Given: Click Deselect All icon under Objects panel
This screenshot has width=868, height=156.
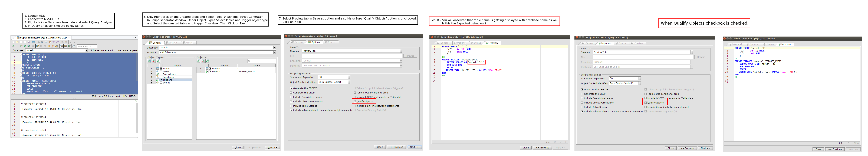Looking at the screenshot, I should pyautogui.click(x=203, y=61).
